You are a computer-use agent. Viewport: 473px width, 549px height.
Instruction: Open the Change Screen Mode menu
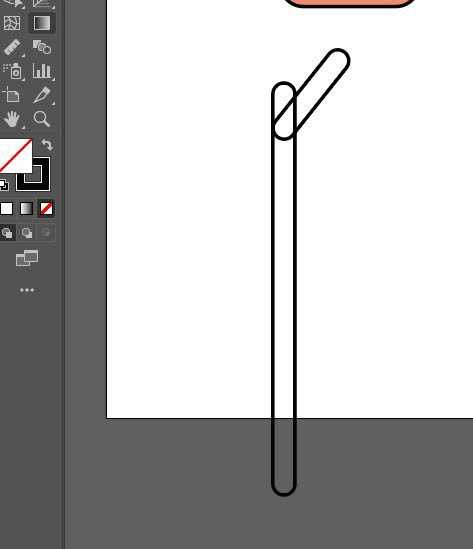pos(27,258)
